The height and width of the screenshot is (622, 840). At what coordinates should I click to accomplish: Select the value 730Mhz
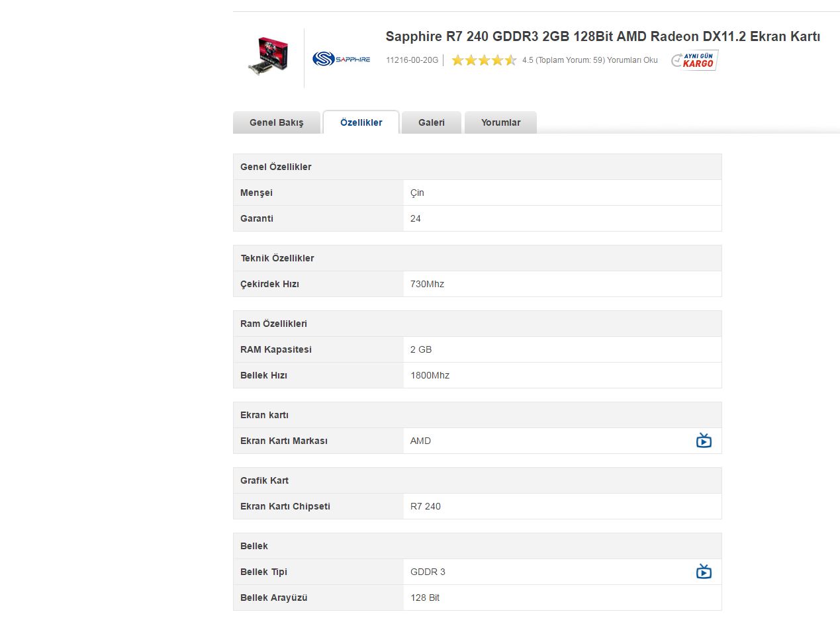pyautogui.click(x=427, y=284)
